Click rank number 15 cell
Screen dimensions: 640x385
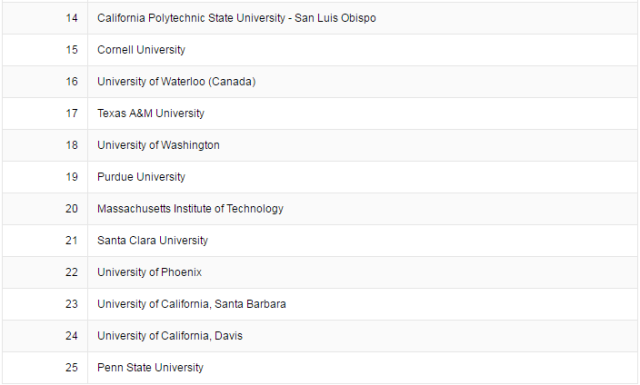pyautogui.click(x=45, y=50)
